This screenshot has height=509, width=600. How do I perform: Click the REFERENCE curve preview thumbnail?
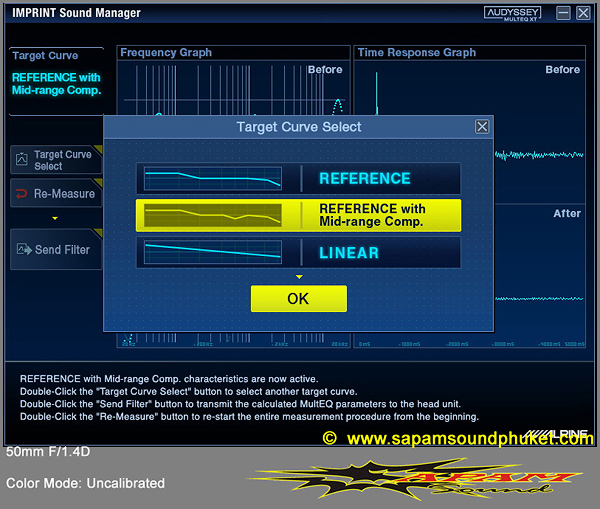(213, 178)
